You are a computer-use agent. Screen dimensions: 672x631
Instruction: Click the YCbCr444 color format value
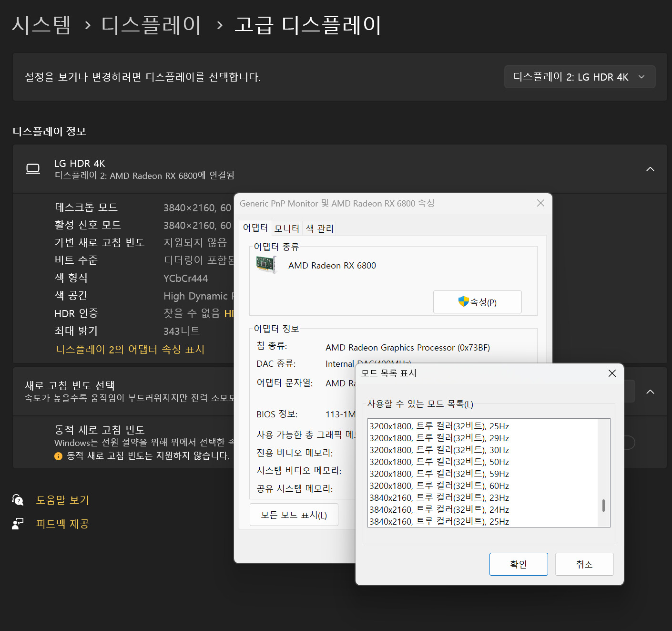click(185, 278)
